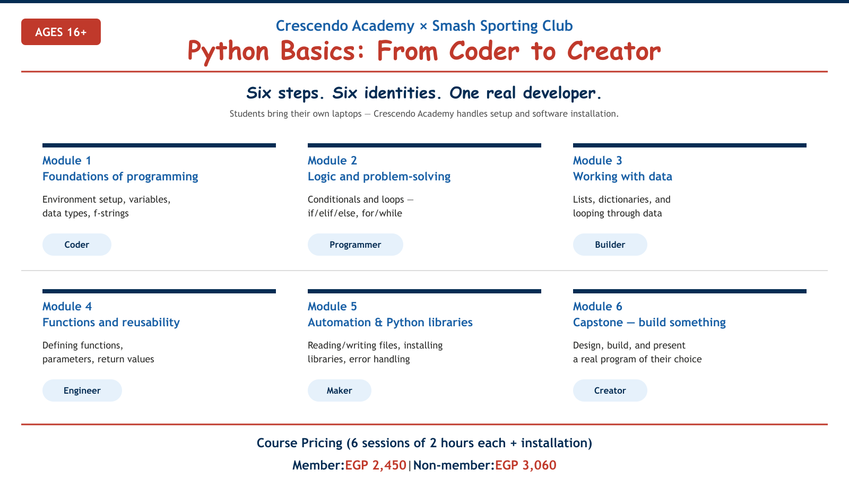The height and width of the screenshot is (504, 849).
Task: Click the Module 2 label
Action: coord(333,160)
